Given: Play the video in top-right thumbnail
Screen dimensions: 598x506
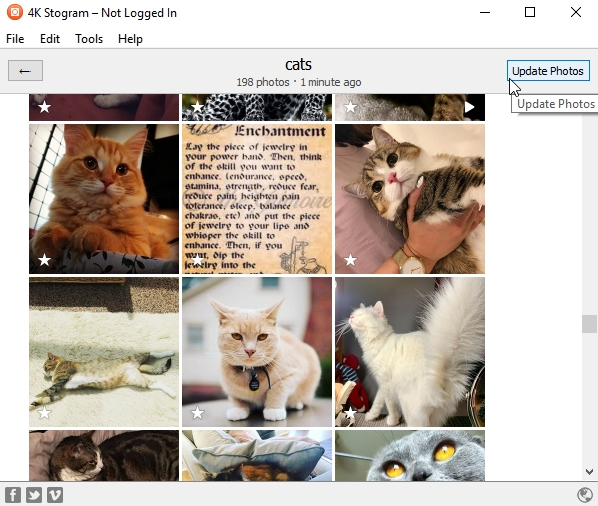Looking at the screenshot, I should pyautogui.click(x=469, y=107).
